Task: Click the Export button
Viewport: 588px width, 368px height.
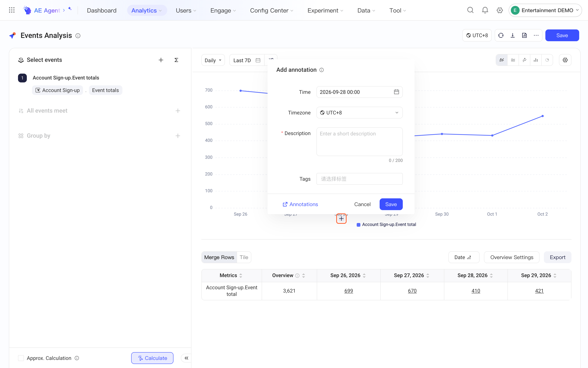Action: click(x=557, y=257)
